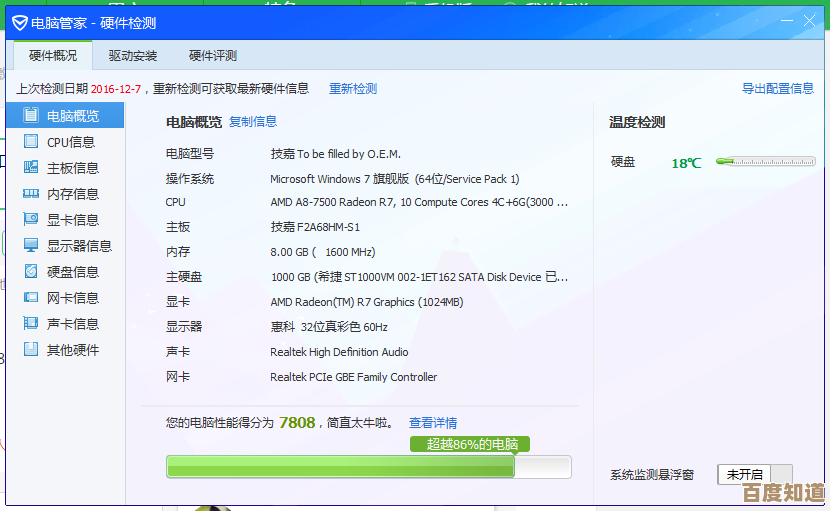Click 技嘉 To be filled by O.E.M.

(x=336, y=154)
